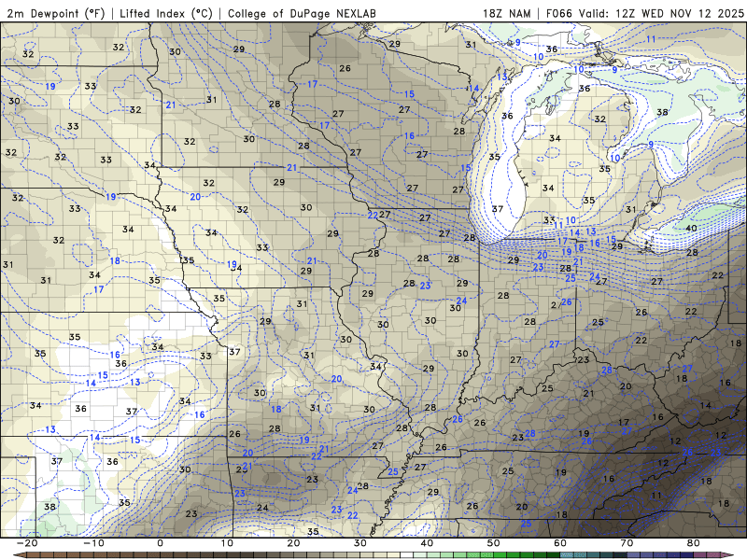Click the "0" label on the color scale
Viewport: 747px width, 560px height.
(160, 543)
